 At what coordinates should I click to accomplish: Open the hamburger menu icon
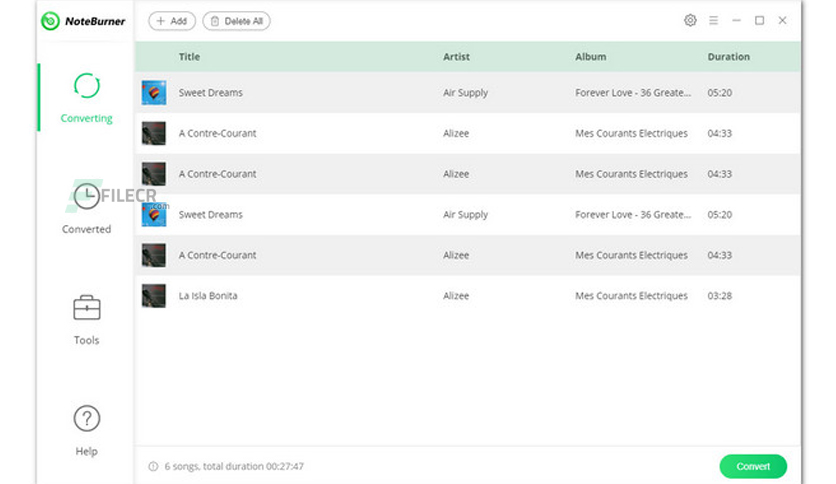[713, 20]
